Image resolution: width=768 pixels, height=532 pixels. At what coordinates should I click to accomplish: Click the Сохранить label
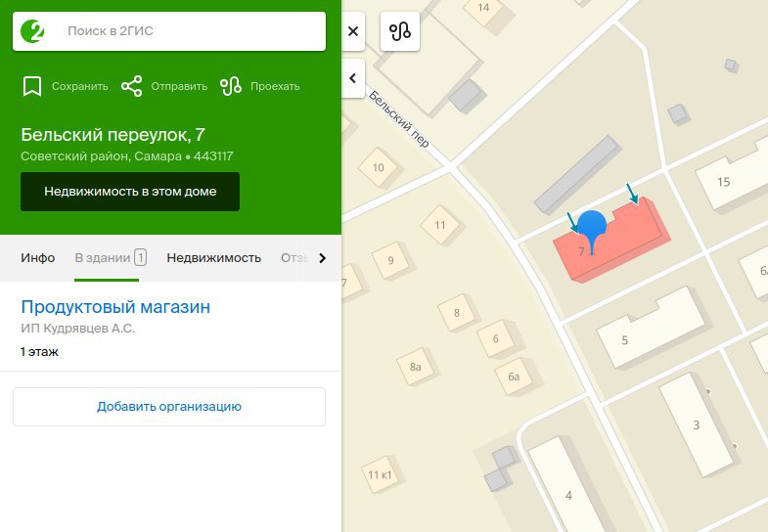pos(80,87)
